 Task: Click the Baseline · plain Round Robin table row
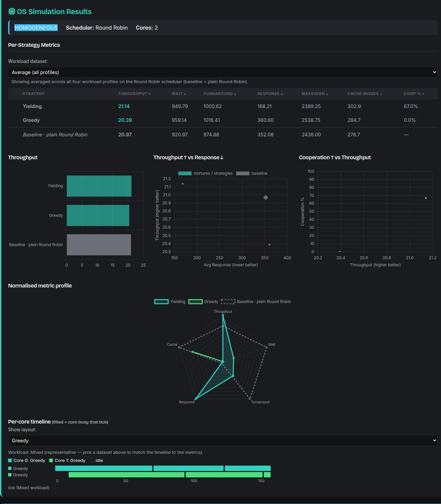point(223,135)
